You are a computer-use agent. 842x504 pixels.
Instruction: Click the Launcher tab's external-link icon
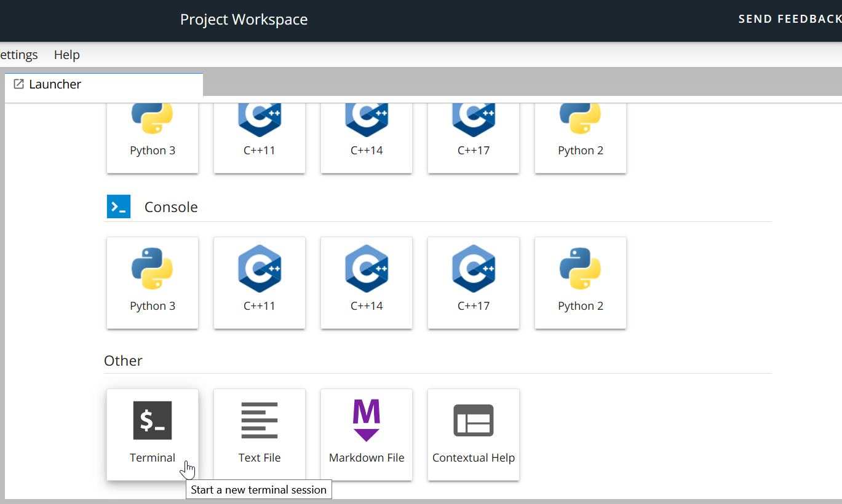pyautogui.click(x=19, y=84)
